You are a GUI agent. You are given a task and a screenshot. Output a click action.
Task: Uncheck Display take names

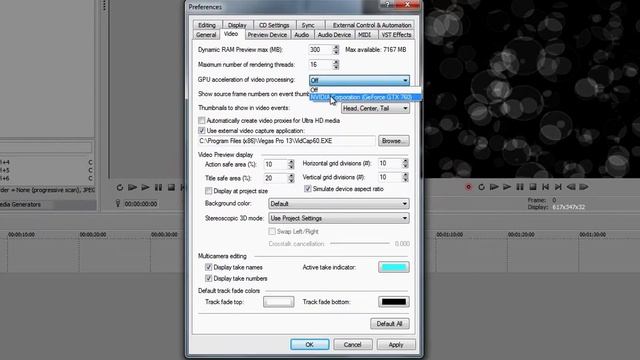(209, 267)
